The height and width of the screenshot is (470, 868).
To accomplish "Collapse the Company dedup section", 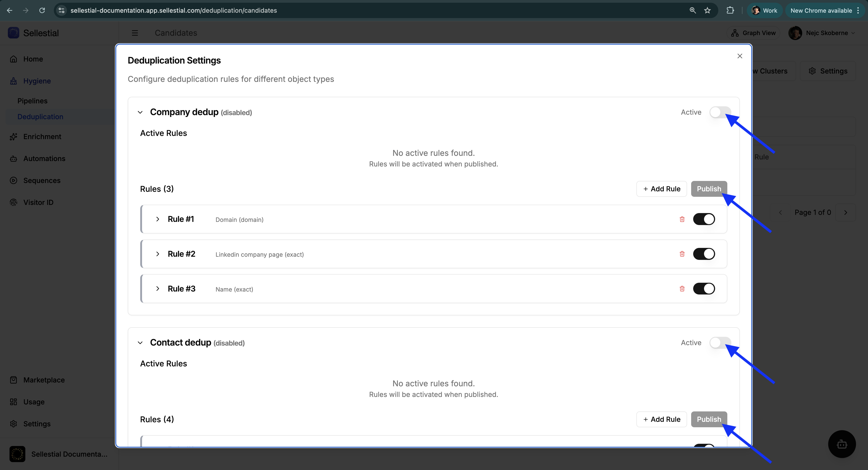I will 140,112.
